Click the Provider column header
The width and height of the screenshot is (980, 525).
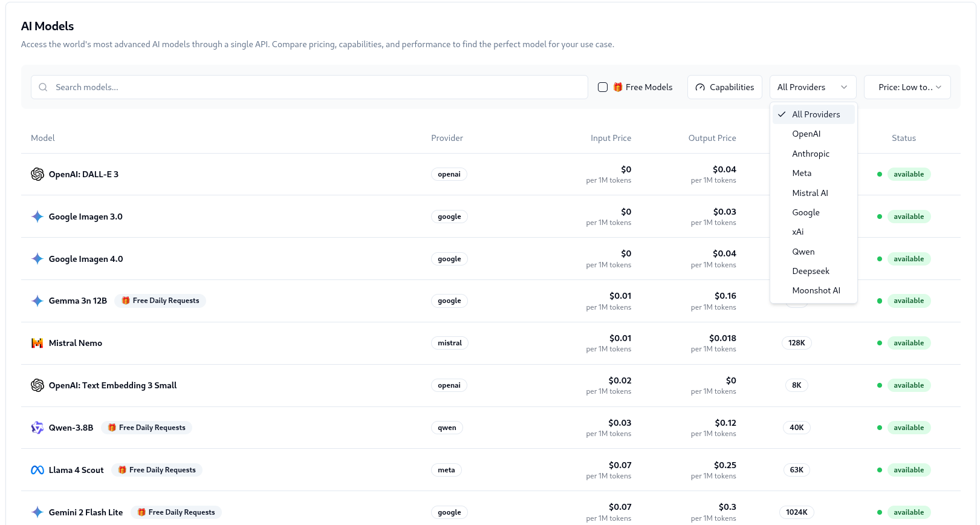[447, 138]
